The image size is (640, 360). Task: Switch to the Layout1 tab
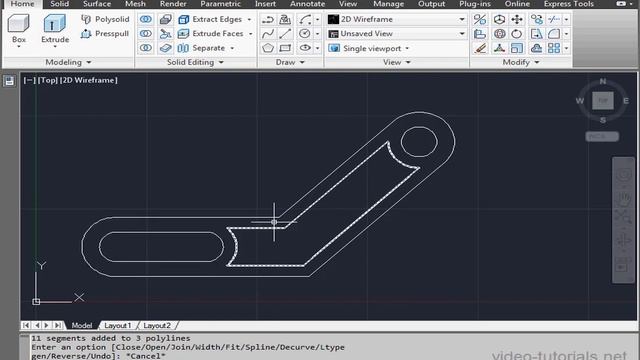coord(118,325)
